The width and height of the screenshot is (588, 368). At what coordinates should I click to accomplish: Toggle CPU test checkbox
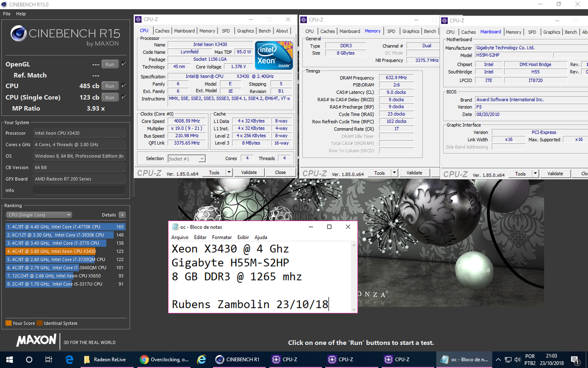[124, 86]
